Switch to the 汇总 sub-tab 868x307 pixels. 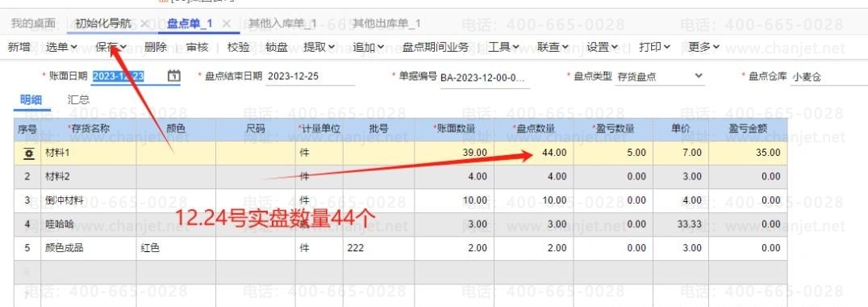point(78,99)
